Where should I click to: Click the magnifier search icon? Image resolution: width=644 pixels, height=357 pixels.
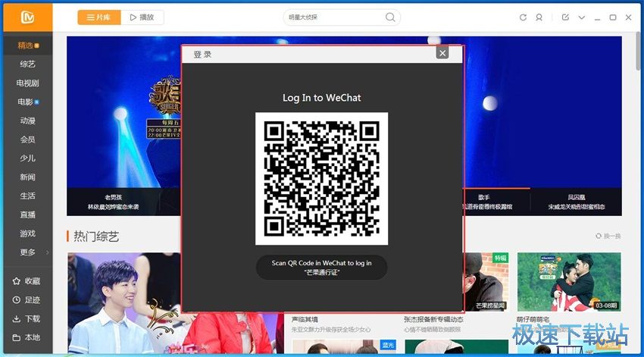(390, 17)
